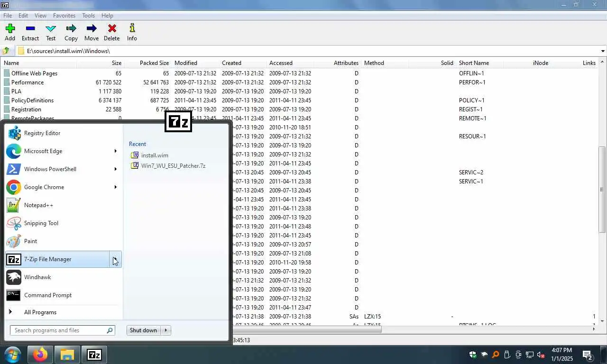
Task: Click the Search programs and files box
Action: click(62, 330)
